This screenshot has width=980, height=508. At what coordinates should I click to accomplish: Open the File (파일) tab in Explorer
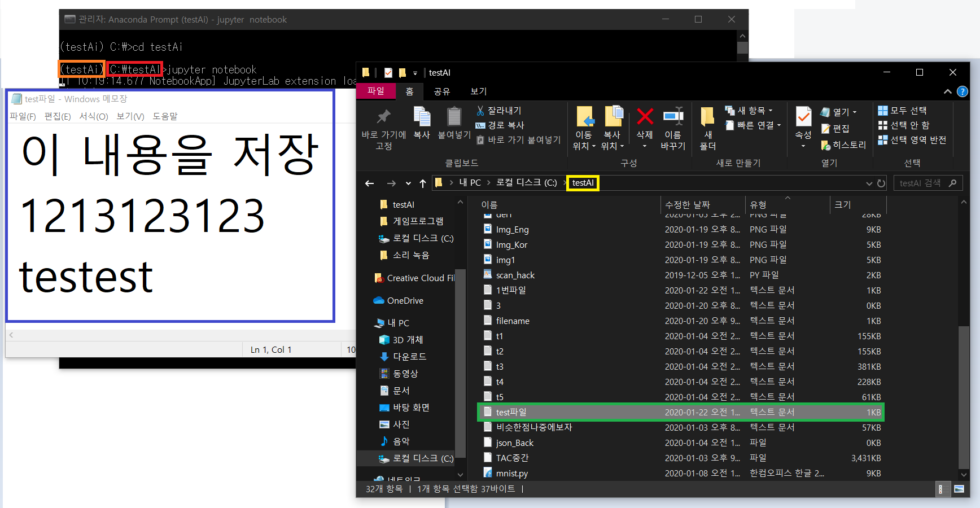tap(376, 91)
